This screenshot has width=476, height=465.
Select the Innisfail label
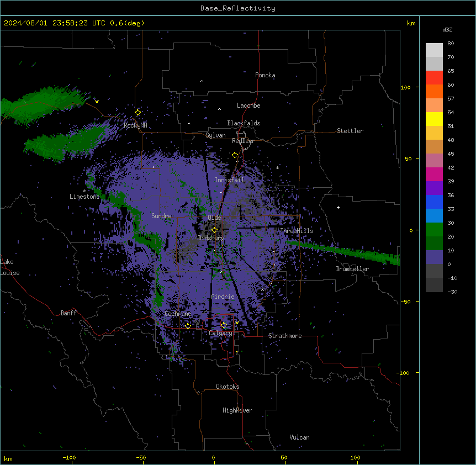229,180
